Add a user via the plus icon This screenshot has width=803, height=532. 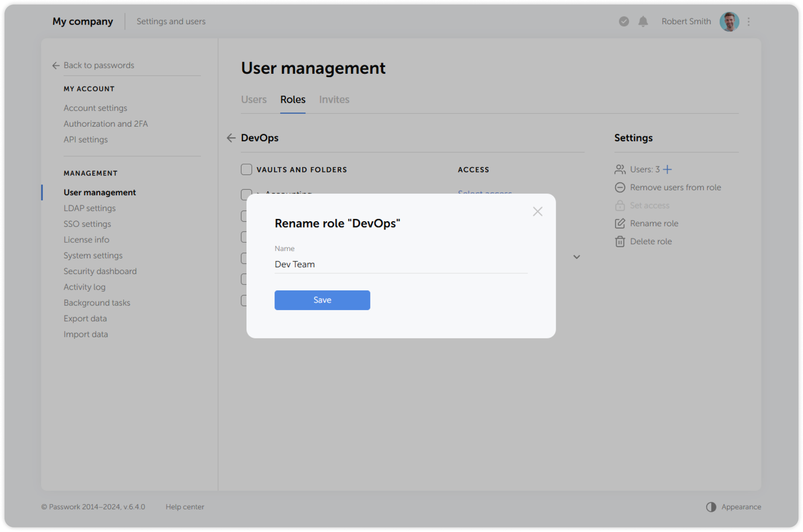[x=668, y=169]
